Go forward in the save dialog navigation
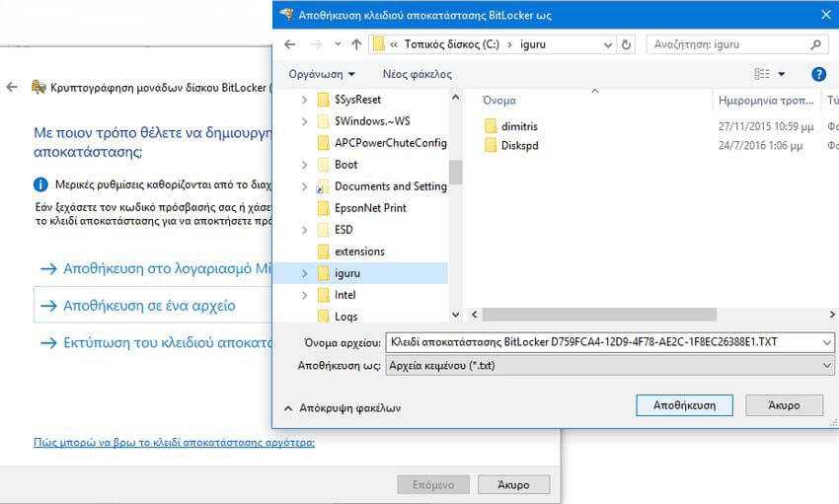Screen dimensions: 839x504 pos(316,44)
